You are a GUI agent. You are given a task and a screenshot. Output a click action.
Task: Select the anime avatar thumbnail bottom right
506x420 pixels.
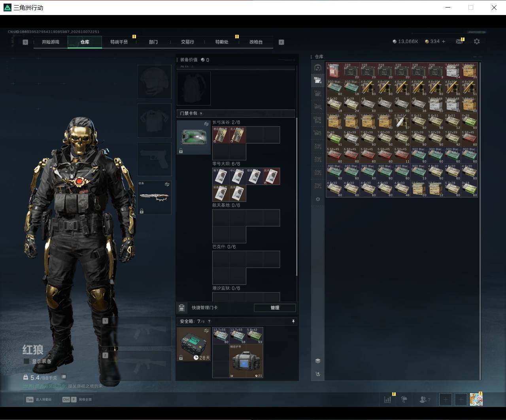click(x=476, y=399)
